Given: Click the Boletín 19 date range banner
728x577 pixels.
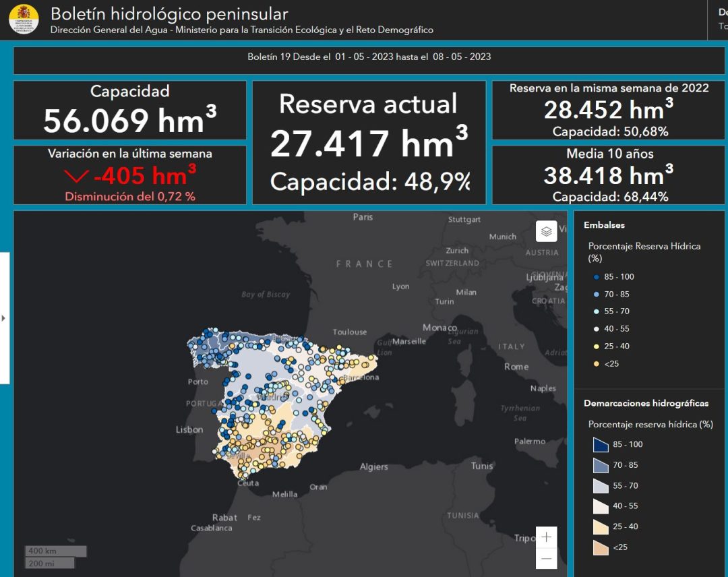Looking at the screenshot, I should pos(369,57).
